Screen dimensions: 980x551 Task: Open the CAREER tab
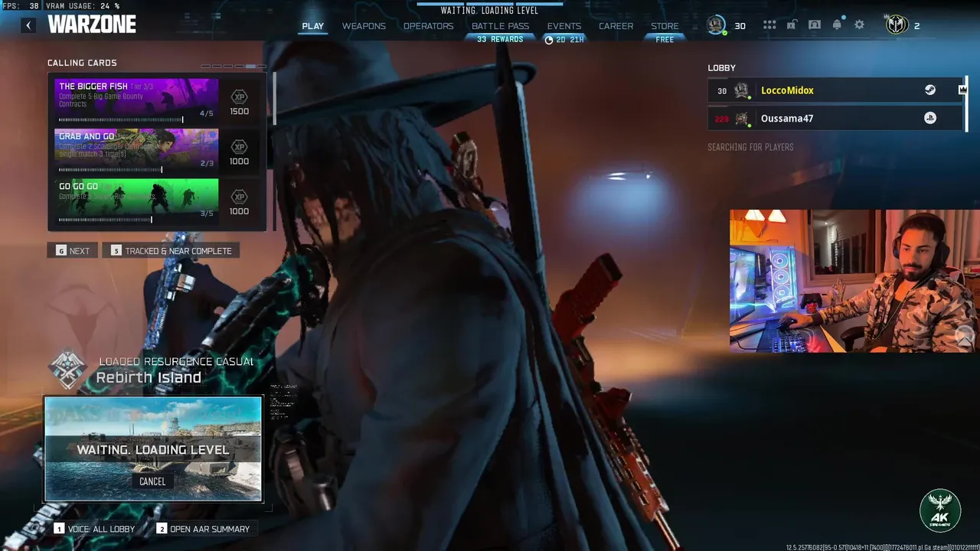click(x=616, y=26)
